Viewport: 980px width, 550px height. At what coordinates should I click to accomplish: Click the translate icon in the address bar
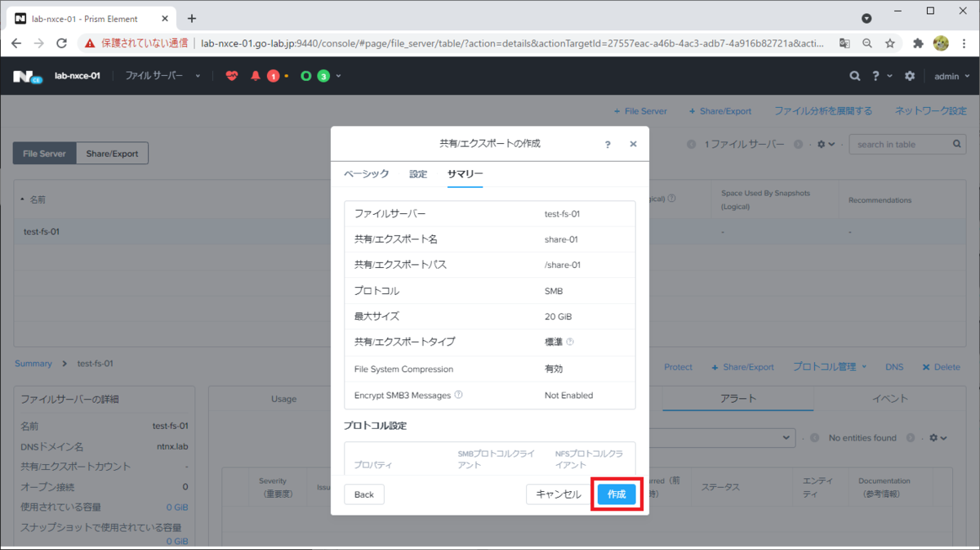pos(844,42)
